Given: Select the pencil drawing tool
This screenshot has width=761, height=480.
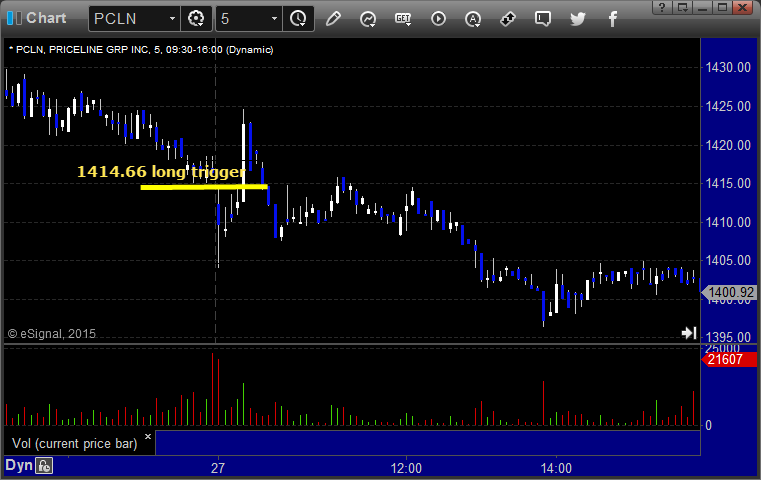Looking at the screenshot, I should click(333, 19).
